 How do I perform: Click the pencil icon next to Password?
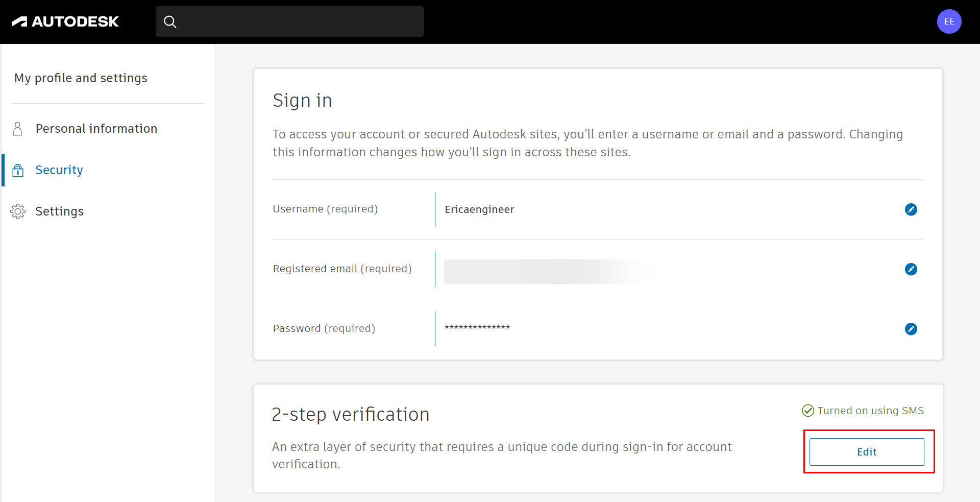click(x=911, y=329)
